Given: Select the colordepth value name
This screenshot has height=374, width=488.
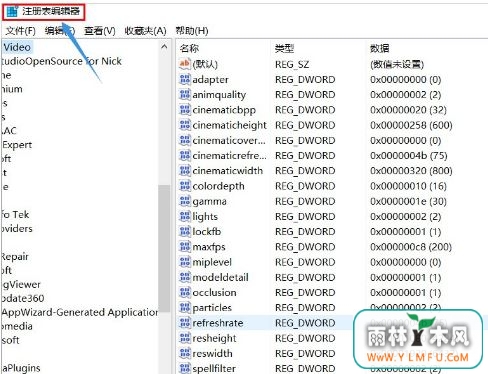Looking at the screenshot, I should [218, 186].
